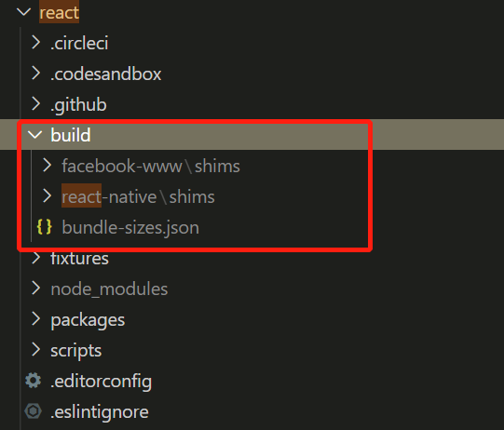Image resolution: width=504 pixels, height=430 pixels.
Task: Expand the node_modules folder chevron
Action: click(x=36, y=289)
